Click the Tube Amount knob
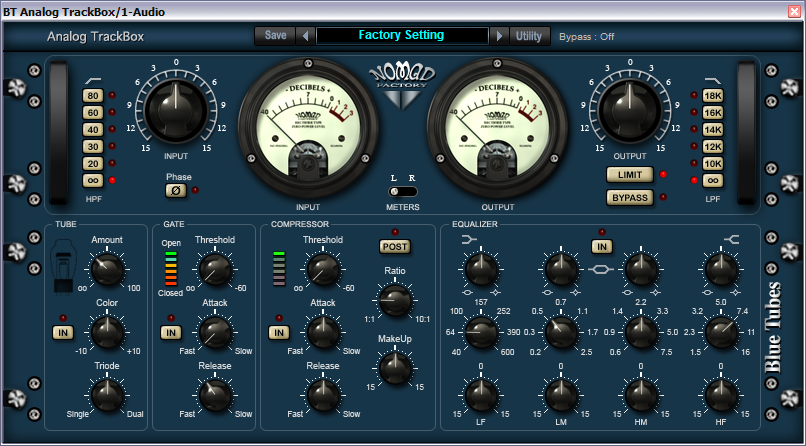Viewport: 806px width, 446px height. [x=107, y=269]
